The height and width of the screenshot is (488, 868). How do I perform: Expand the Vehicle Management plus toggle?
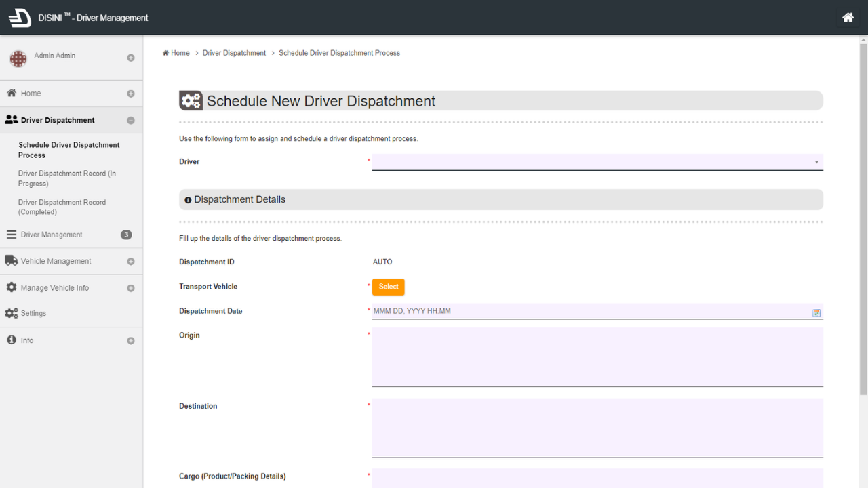(x=131, y=262)
